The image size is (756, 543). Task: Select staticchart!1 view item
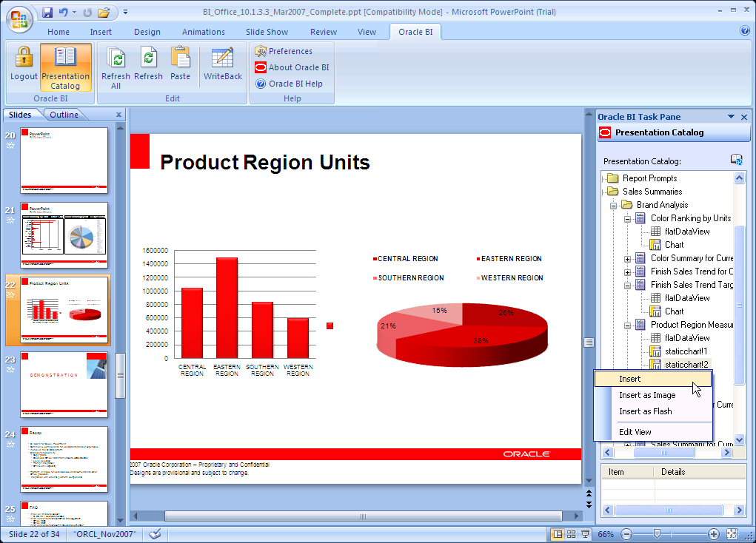point(686,351)
